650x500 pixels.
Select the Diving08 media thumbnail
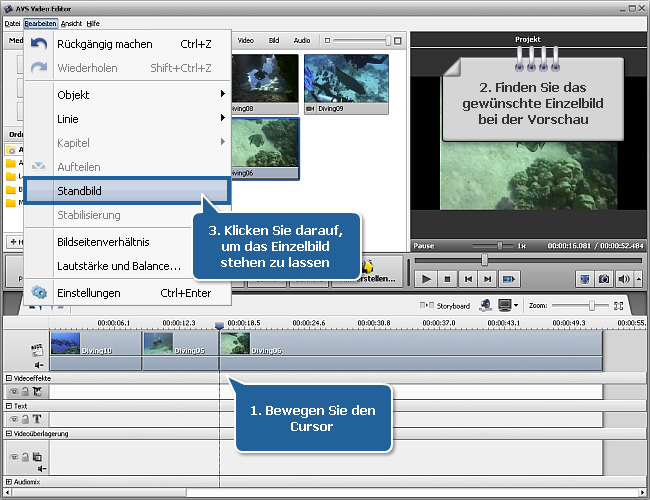pyautogui.click(x=264, y=84)
